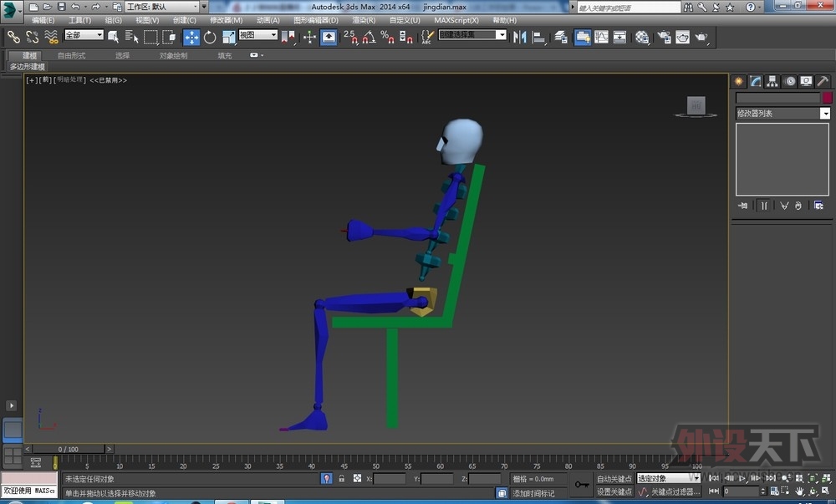
Task: Click the object color swatch
Action: [827, 98]
